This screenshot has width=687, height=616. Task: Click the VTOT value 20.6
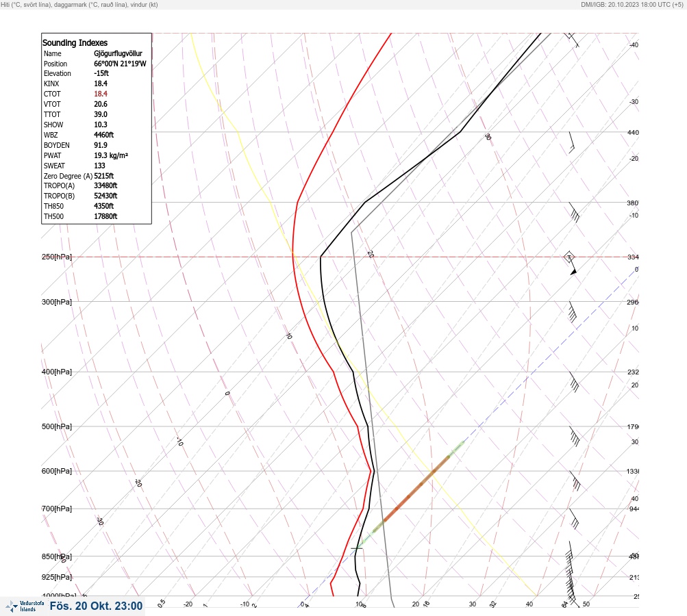pos(100,104)
